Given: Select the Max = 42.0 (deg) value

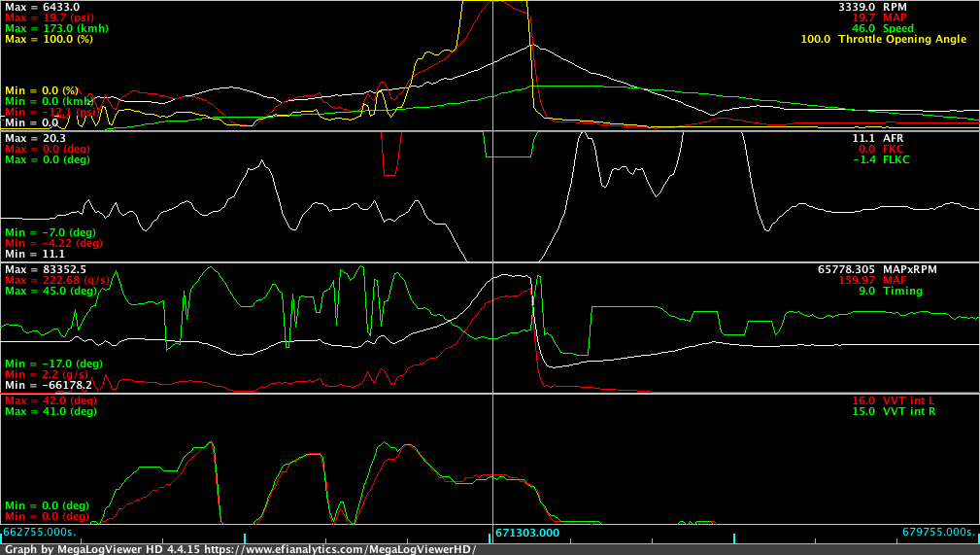Looking at the screenshot, I should (x=50, y=400).
